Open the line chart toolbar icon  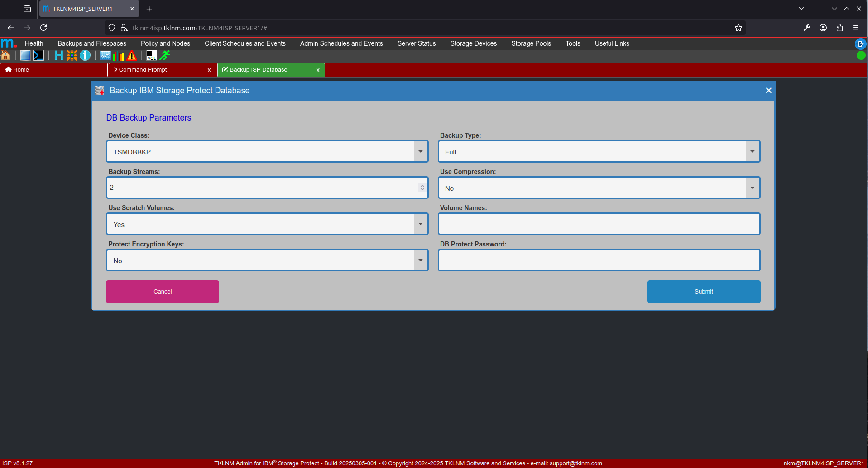[106, 55]
